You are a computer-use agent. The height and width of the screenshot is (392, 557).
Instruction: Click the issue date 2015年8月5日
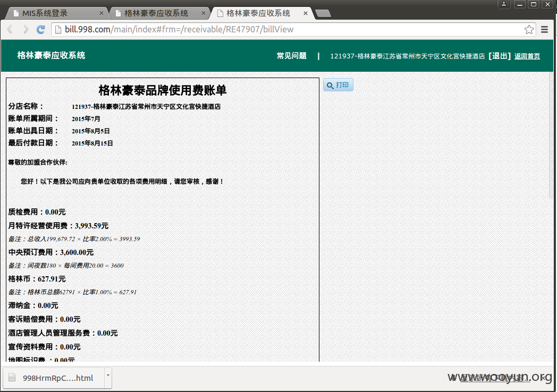click(x=90, y=131)
